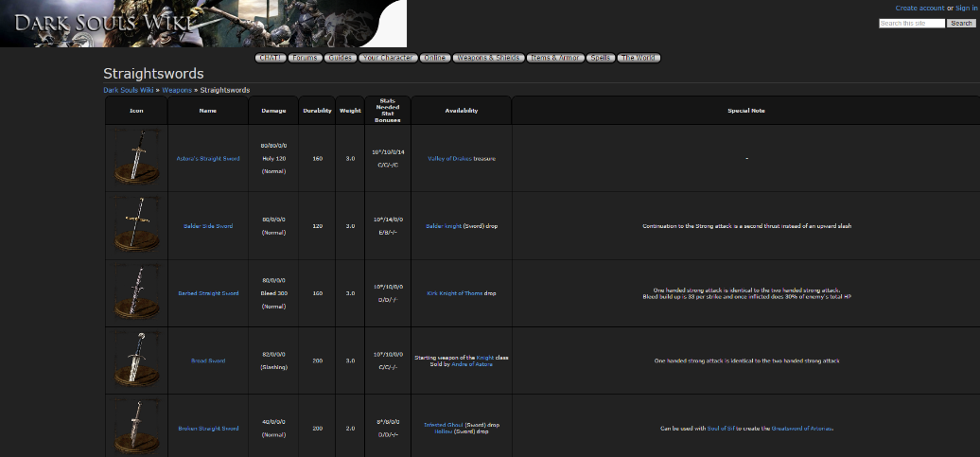Open the Hollow link
This screenshot has width=980, height=457.
tap(443, 432)
